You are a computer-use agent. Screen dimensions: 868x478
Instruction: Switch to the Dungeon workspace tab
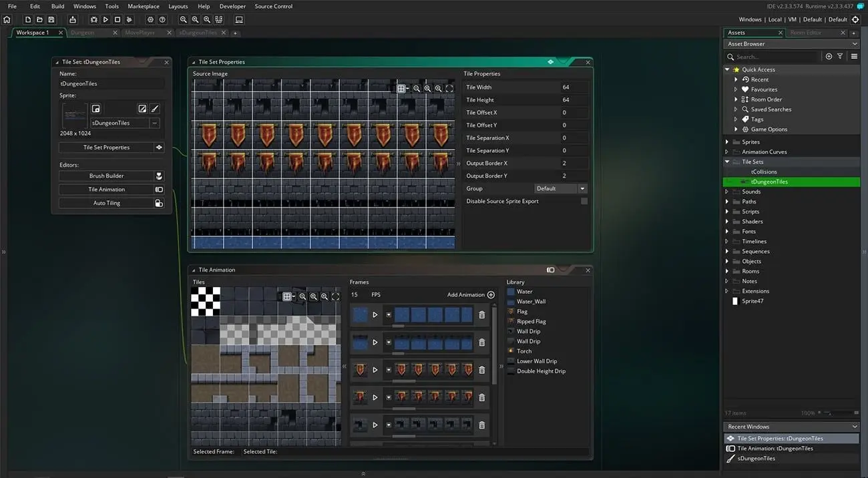click(83, 32)
